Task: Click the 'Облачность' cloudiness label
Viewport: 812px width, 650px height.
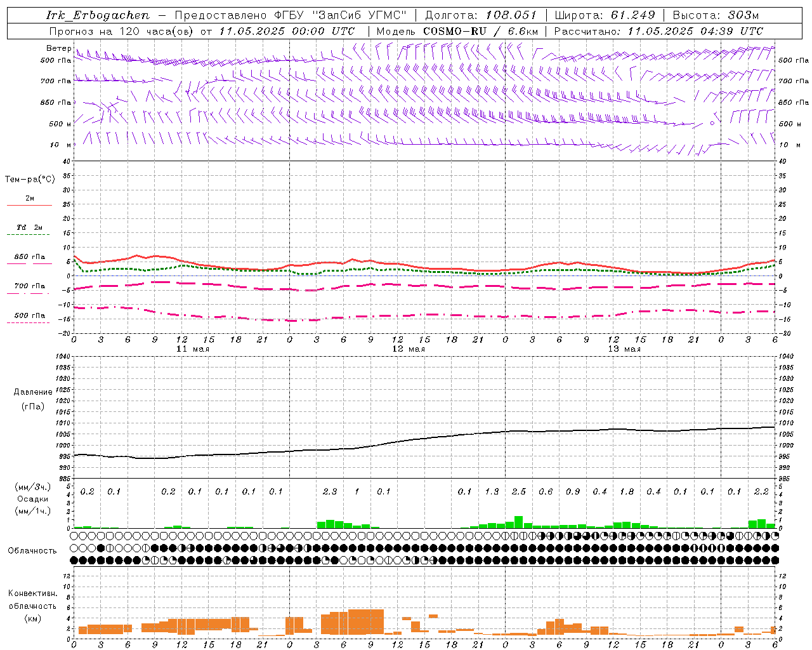Action: [x=32, y=551]
